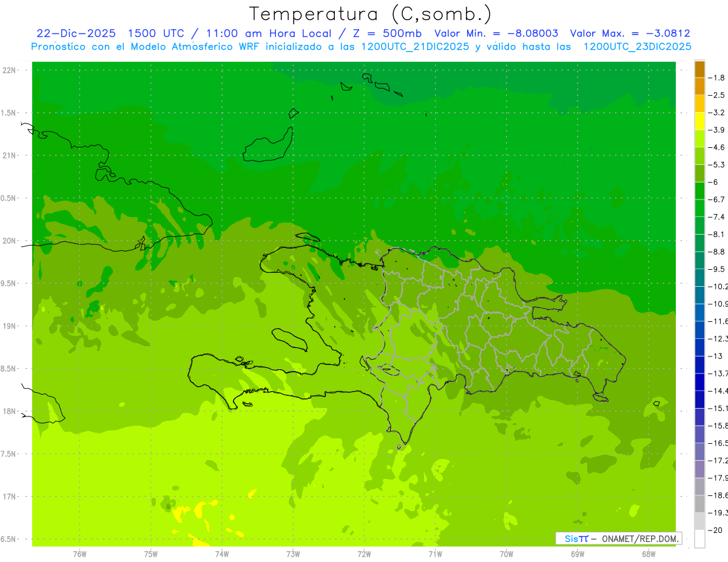Click the "69W" longitude axis label
728x562 pixels.
577,554
